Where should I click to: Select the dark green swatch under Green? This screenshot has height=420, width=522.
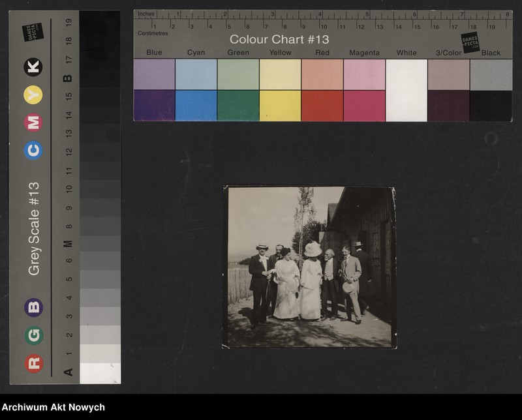tap(238, 106)
